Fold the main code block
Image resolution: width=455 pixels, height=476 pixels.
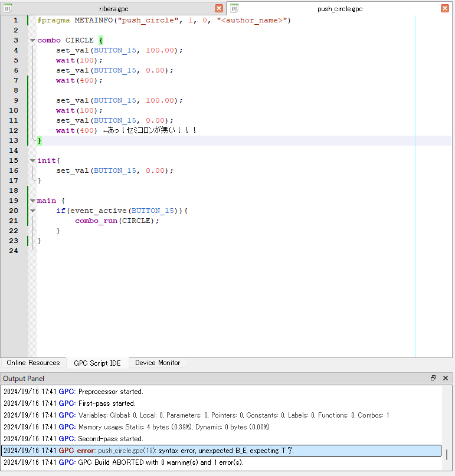pyautogui.click(x=32, y=201)
